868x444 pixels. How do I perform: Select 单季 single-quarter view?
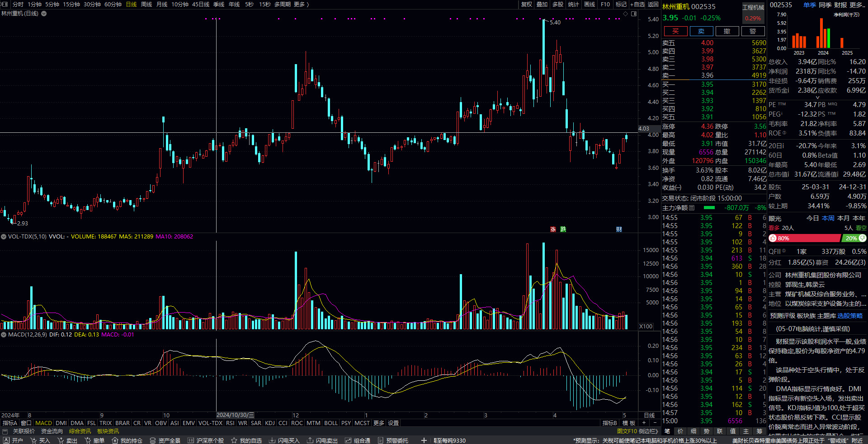point(809,5)
